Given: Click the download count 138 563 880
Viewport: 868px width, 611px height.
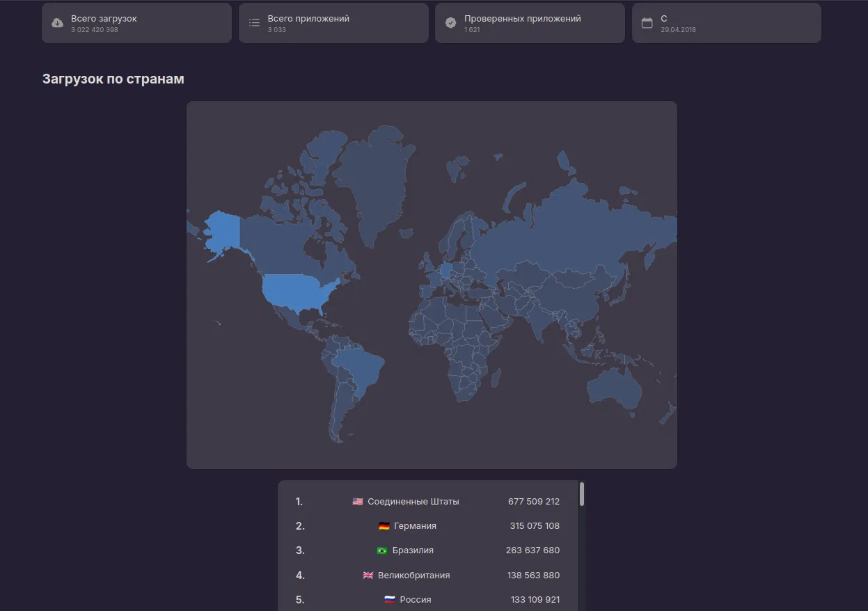Looking at the screenshot, I should click(533, 576).
